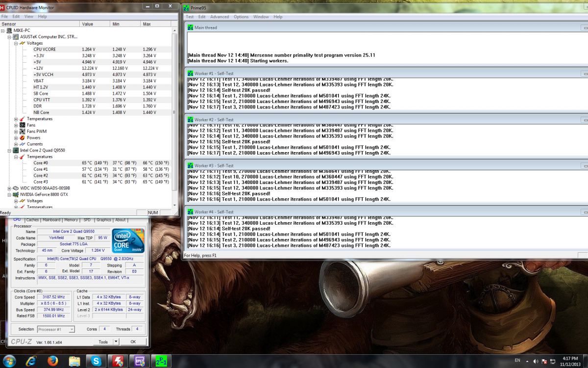This screenshot has height=368, width=588.
Task: Expand the ASUSTeK Temperatures branch
Action: tap(16, 119)
